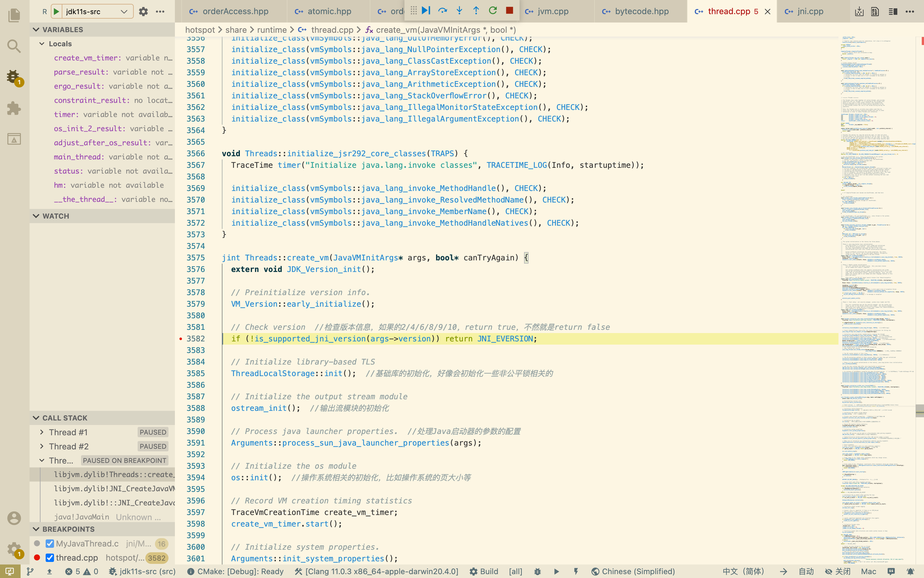
Task: Click Step Into in the debug toolbar
Action: [x=459, y=10]
